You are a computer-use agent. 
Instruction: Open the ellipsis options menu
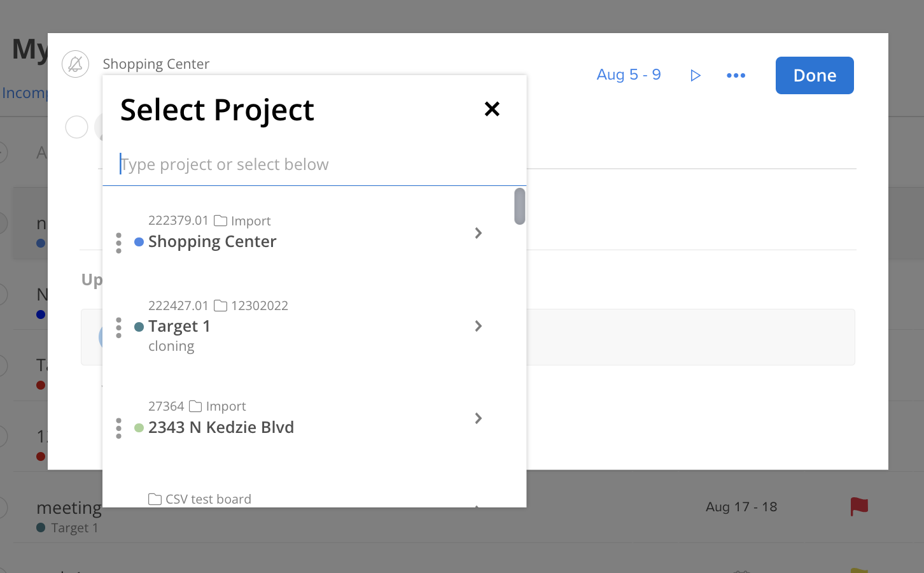[736, 75]
